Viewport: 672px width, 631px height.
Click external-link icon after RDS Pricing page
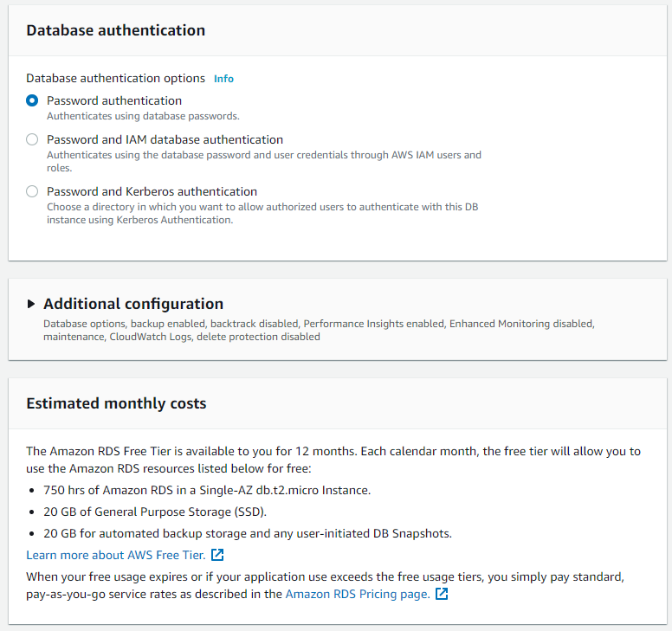[x=442, y=594]
